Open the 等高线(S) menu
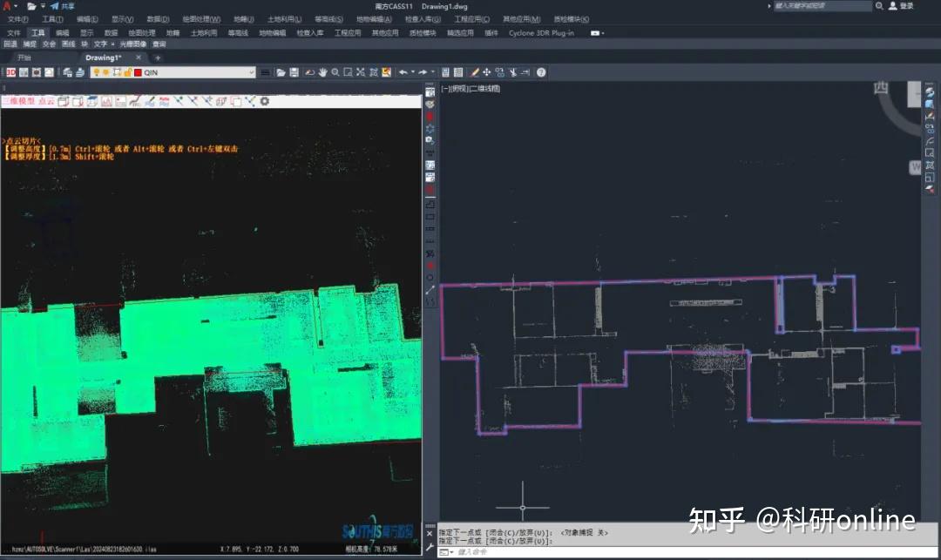941x560 pixels. (x=328, y=19)
